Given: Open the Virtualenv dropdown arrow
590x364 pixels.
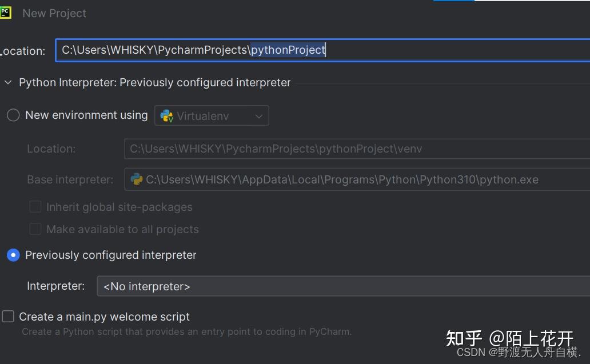Looking at the screenshot, I should click(259, 116).
